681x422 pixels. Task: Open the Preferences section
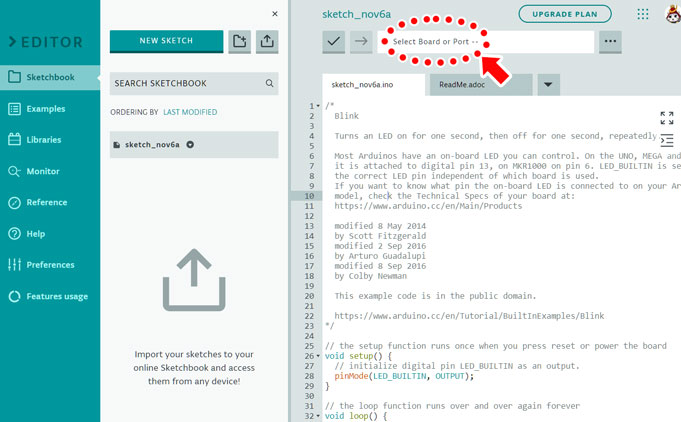[50, 265]
